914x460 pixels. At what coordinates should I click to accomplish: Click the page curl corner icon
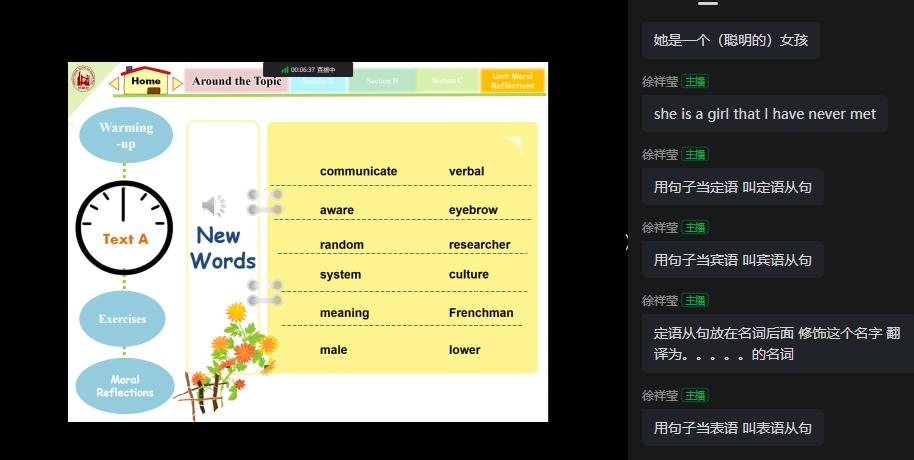pyautogui.click(x=512, y=145)
